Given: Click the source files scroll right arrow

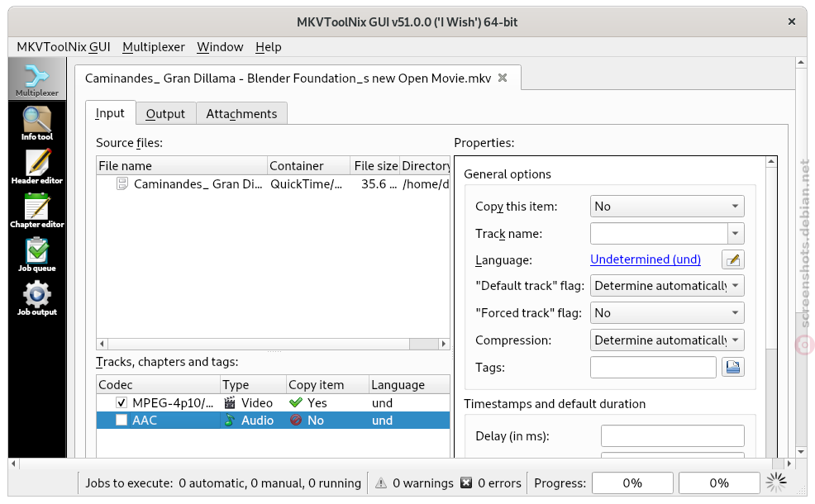Looking at the screenshot, I should coord(443,344).
